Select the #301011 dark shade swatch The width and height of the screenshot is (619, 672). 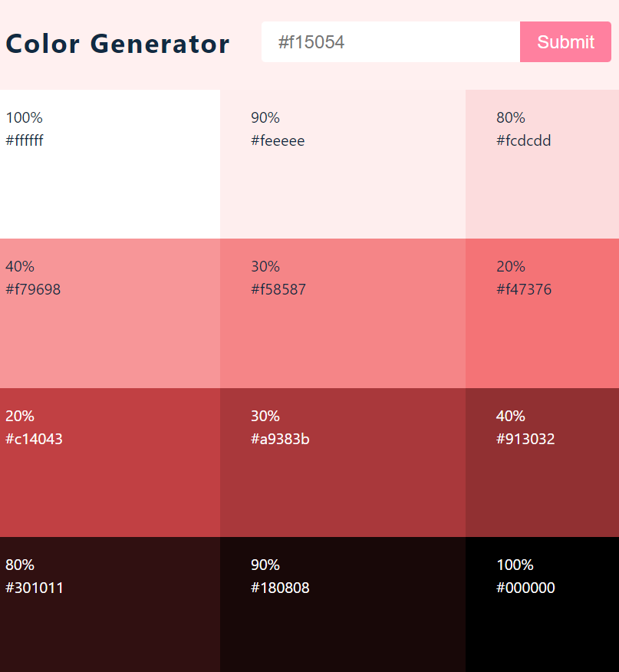click(x=110, y=625)
